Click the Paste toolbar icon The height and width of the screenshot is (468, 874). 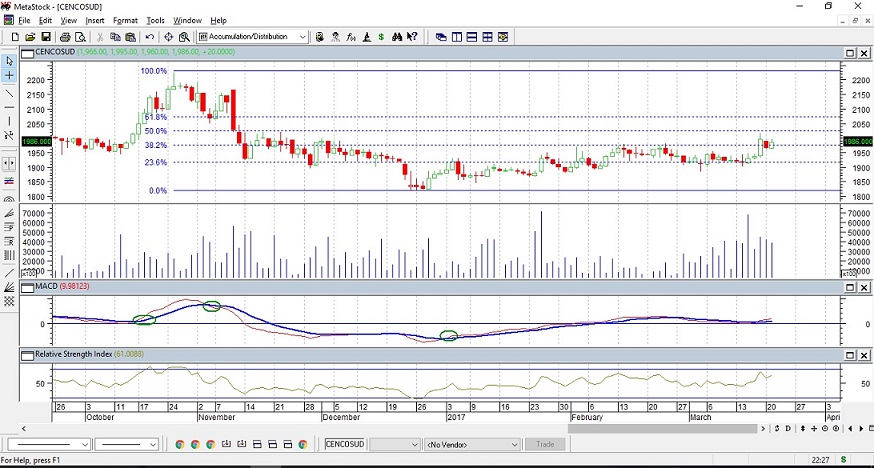pyautogui.click(x=130, y=37)
